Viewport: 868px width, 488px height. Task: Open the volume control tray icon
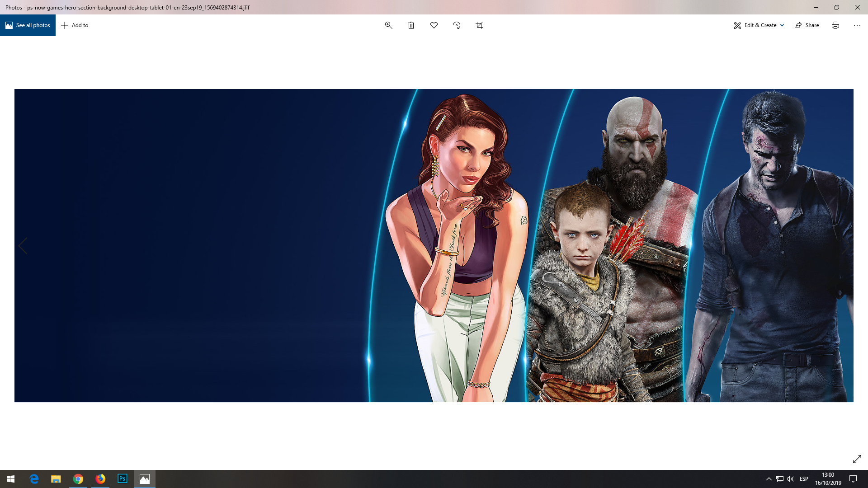click(x=790, y=479)
